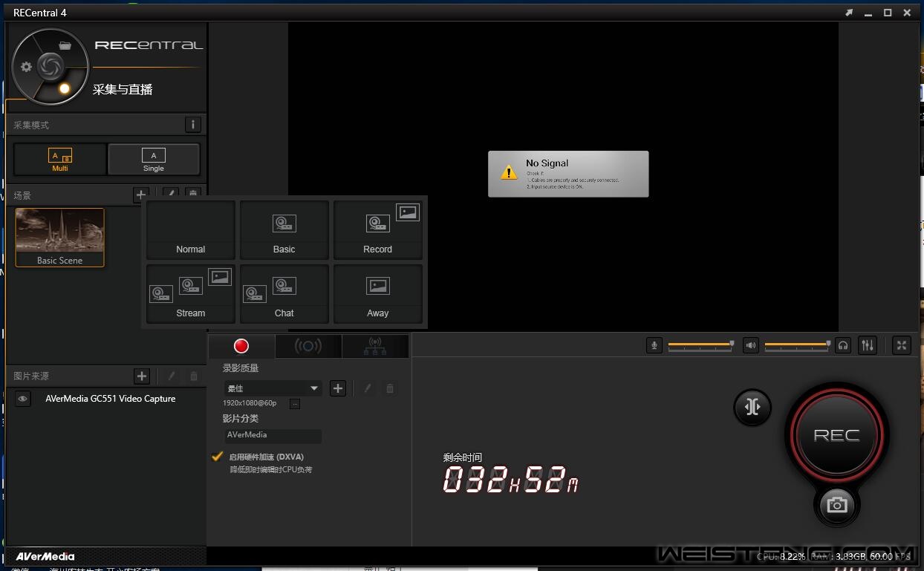Mute the microphone icon
The width and height of the screenshot is (924, 571).
pos(654,345)
